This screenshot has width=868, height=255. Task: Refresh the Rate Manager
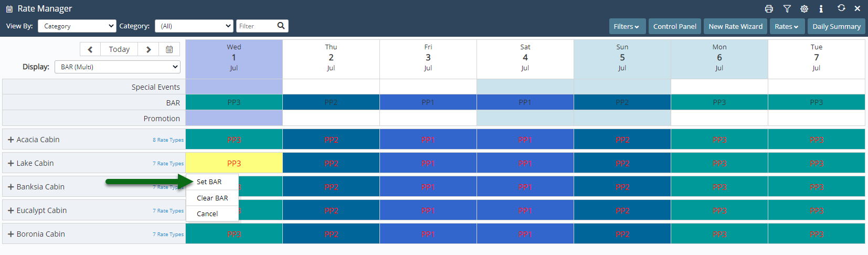click(x=841, y=8)
